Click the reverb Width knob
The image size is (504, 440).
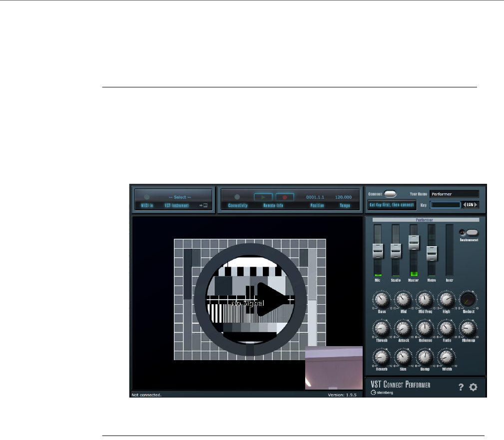click(x=447, y=357)
